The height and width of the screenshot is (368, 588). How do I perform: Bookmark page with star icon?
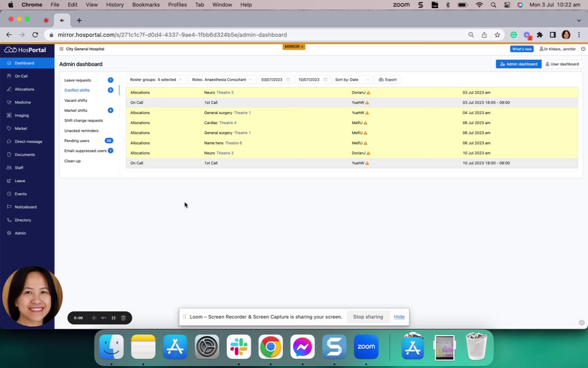497,35
